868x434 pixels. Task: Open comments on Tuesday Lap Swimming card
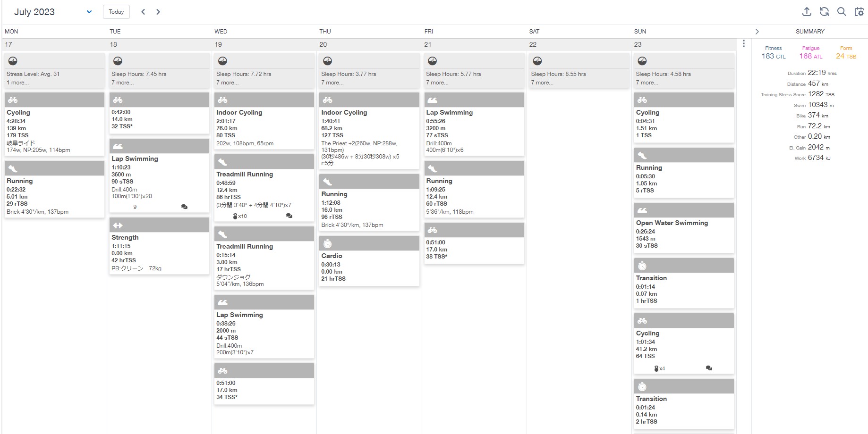(184, 207)
